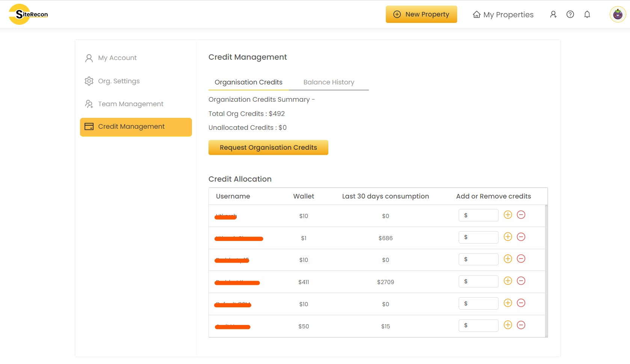Click credit input in second $10 wallet row
630x364 pixels.
(x=478, y=259)
